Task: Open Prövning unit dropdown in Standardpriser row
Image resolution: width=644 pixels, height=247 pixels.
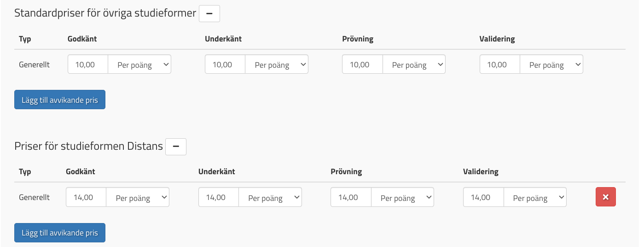Action: (x=414, y=65)
